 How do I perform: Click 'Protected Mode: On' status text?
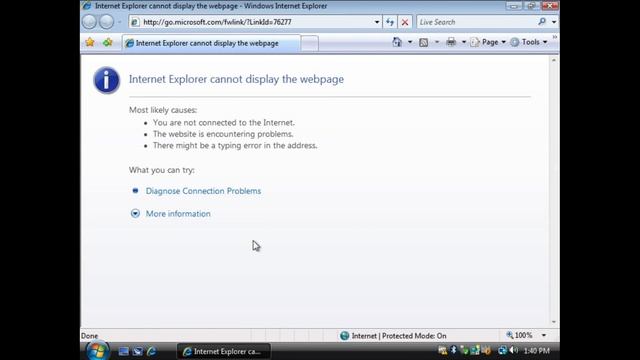tap(414, 336)
